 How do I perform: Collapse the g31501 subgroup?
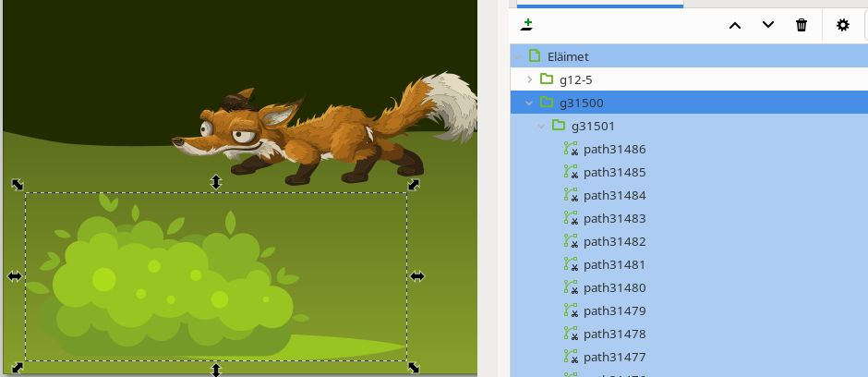541,126
